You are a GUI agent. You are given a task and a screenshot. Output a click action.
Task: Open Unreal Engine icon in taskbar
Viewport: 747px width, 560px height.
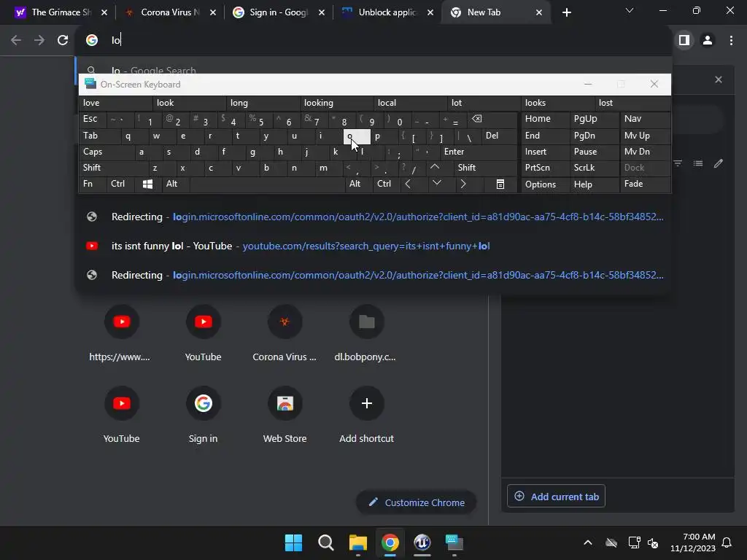[x=422, y=542]
